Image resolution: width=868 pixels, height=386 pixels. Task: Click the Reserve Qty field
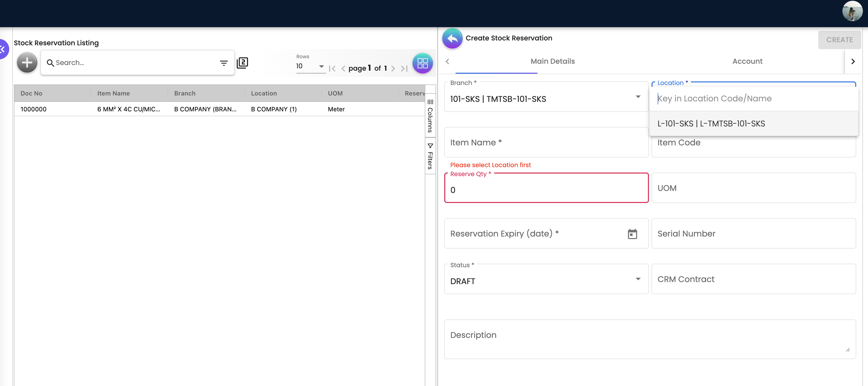tap(546, 188)
